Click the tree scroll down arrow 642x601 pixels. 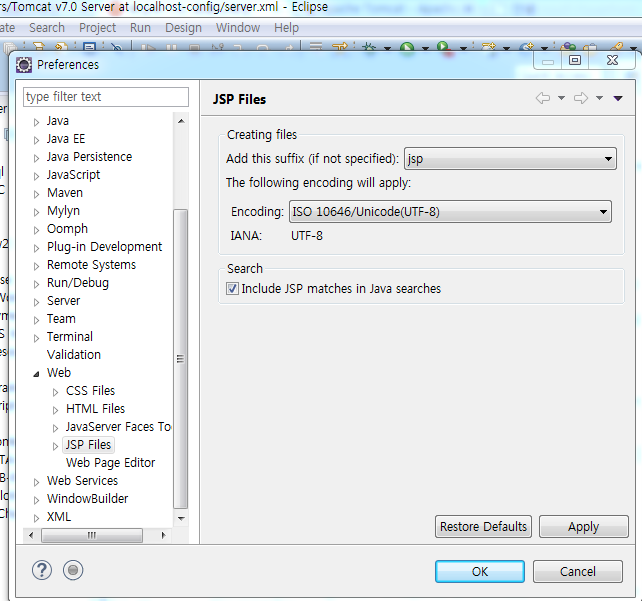181,518
